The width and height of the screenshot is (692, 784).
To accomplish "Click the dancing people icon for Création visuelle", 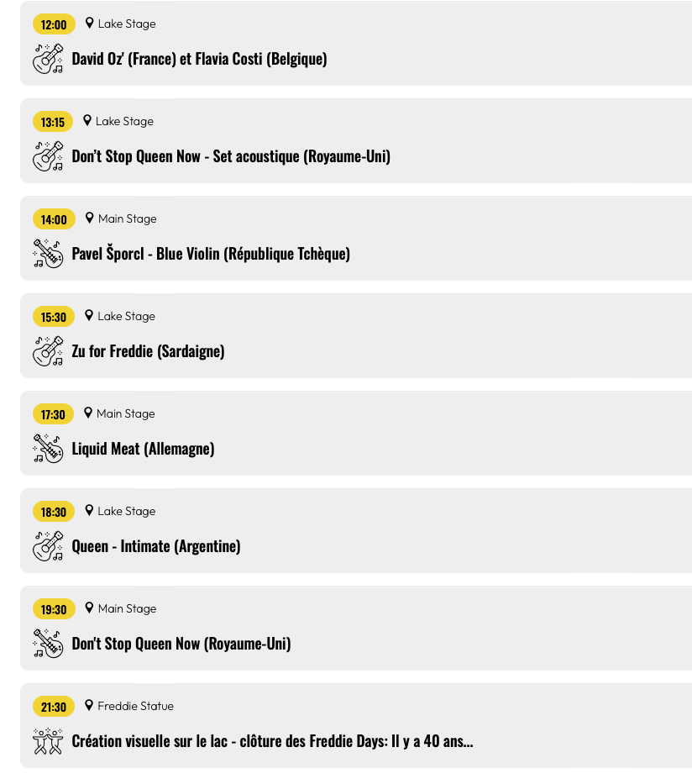I will tap(48, 741).
